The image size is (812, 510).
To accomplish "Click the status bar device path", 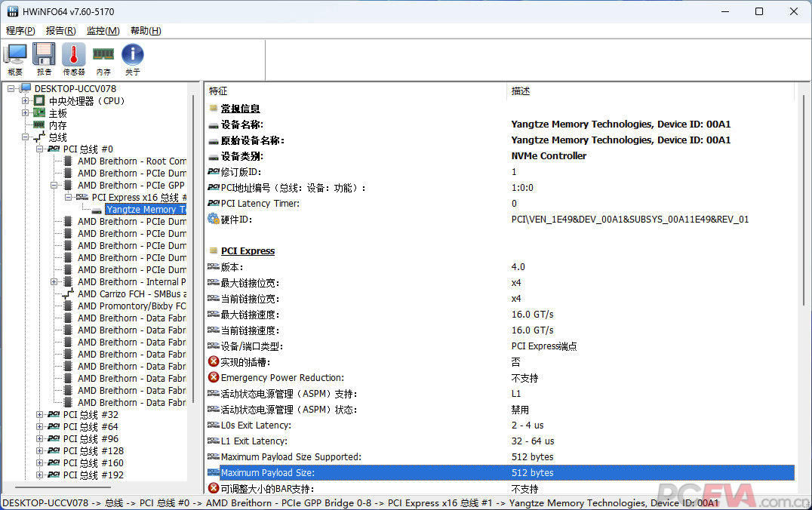I will [x=361, y=502].
